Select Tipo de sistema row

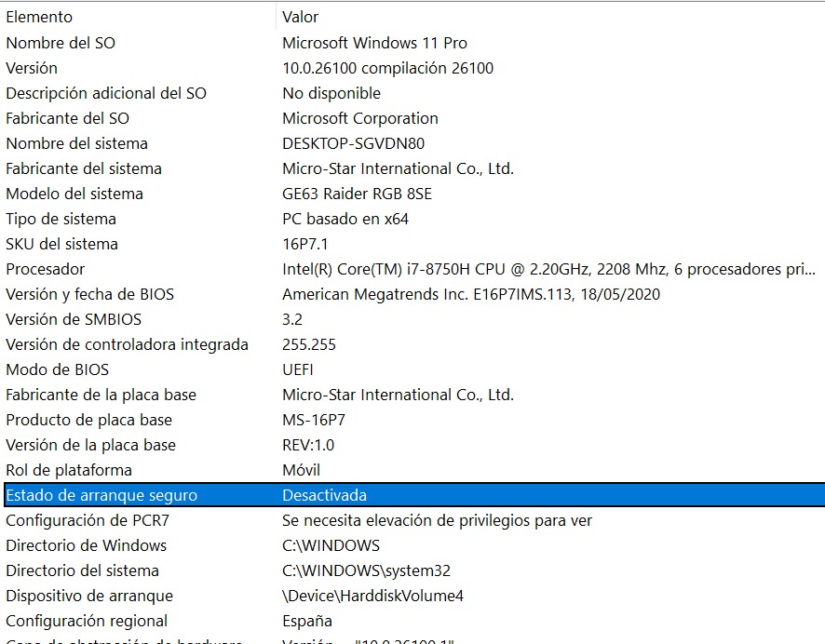coord(61,220)
